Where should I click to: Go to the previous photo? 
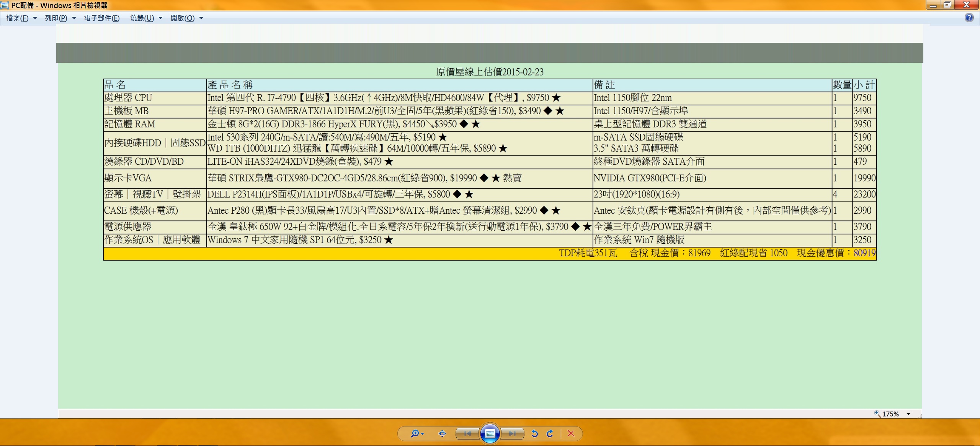[x=467, y=434]
